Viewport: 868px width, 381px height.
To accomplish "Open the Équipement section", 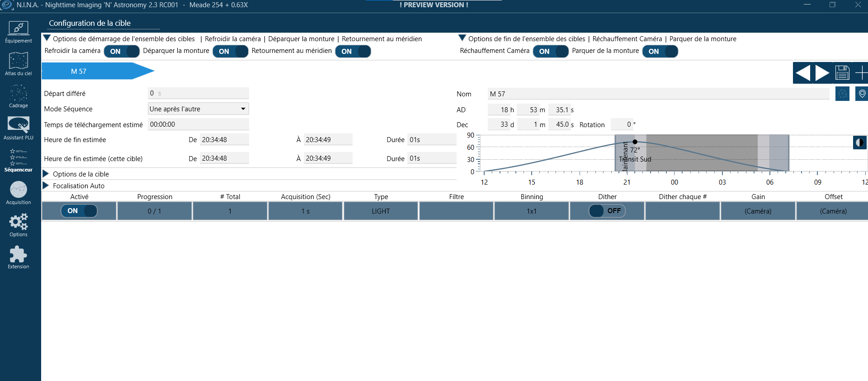I will point(18,32).
